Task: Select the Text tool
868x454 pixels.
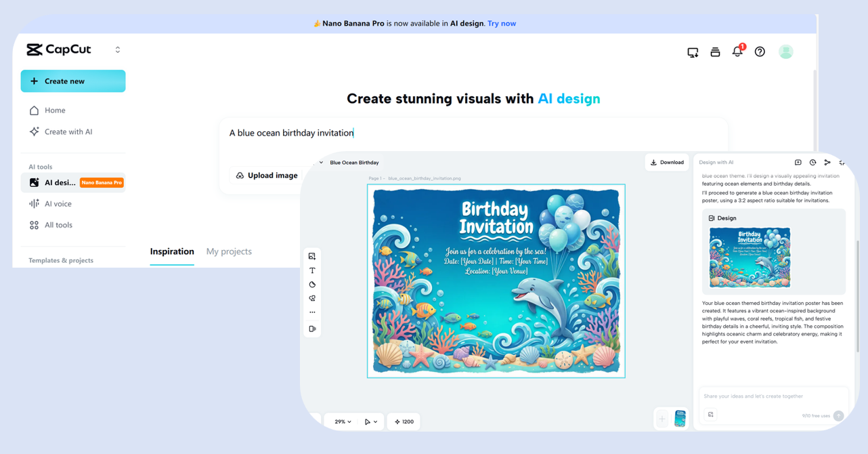Action: [x=312, y=270]
